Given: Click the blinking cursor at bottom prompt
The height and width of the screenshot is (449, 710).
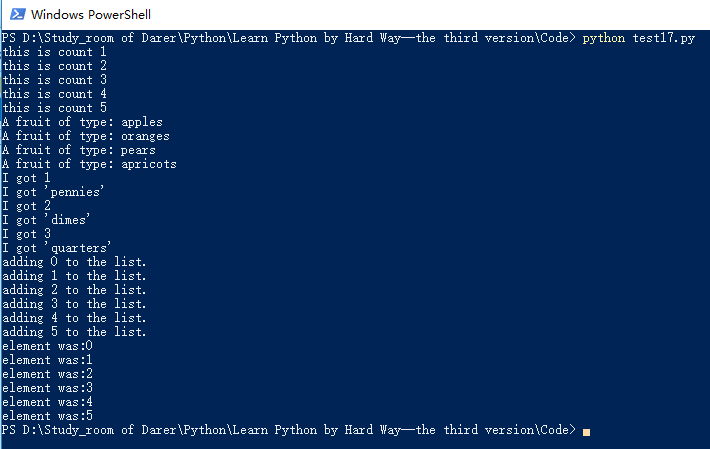Looking at the screenshot, I should [587, 431].
